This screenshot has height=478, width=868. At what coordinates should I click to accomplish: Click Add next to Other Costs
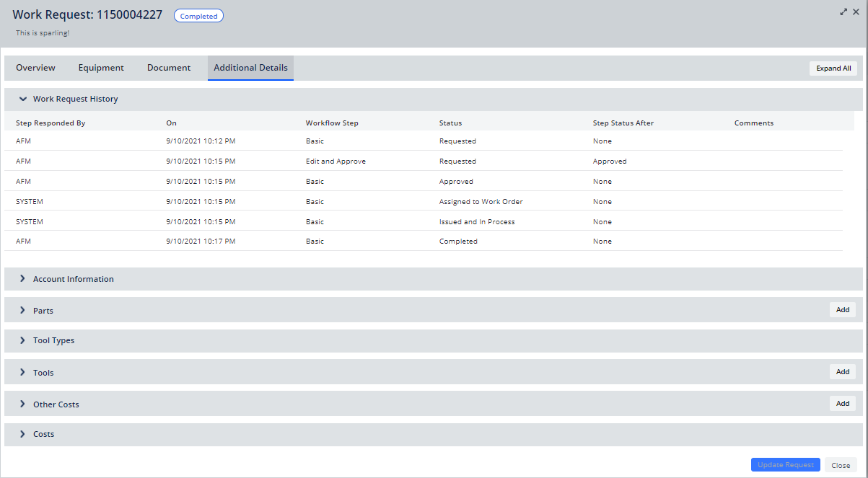[842, 403]
